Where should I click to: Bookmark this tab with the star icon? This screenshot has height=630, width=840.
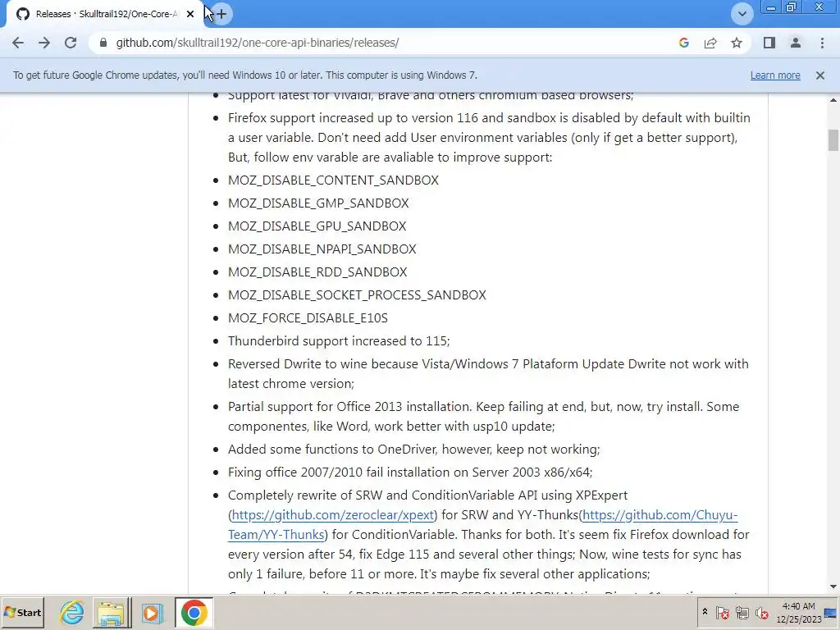(x=737, y=43)
